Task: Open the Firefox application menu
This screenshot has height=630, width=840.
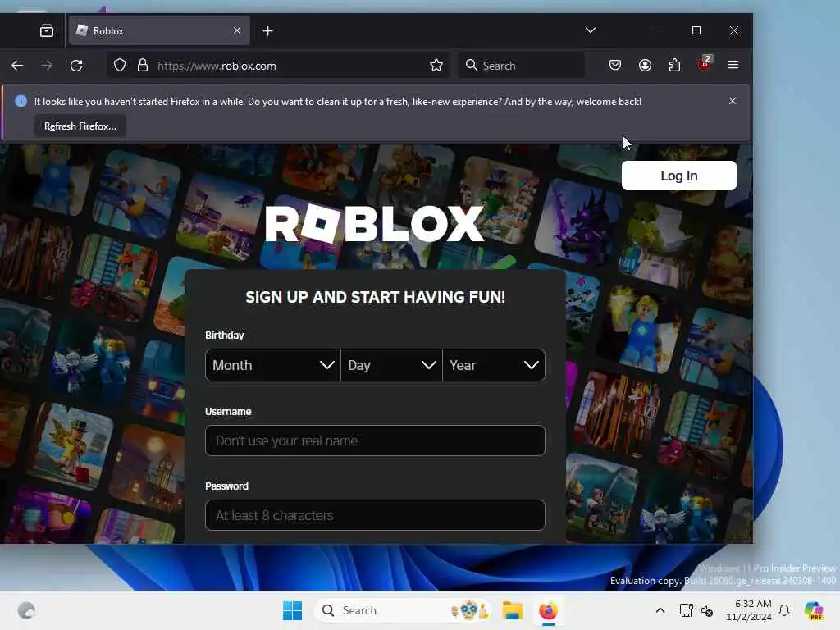Action: pyautogui.click(x=733, y=65)
